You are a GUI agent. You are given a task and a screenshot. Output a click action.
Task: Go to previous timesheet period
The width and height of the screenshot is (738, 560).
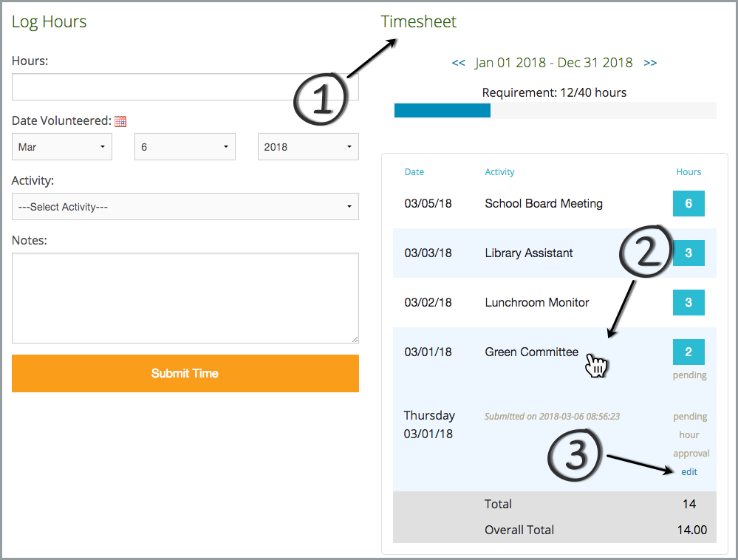[x=459, y=63]
